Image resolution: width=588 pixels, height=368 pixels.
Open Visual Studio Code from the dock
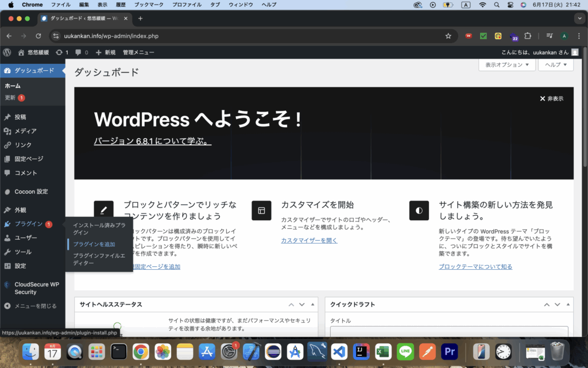tap(339, 351)
